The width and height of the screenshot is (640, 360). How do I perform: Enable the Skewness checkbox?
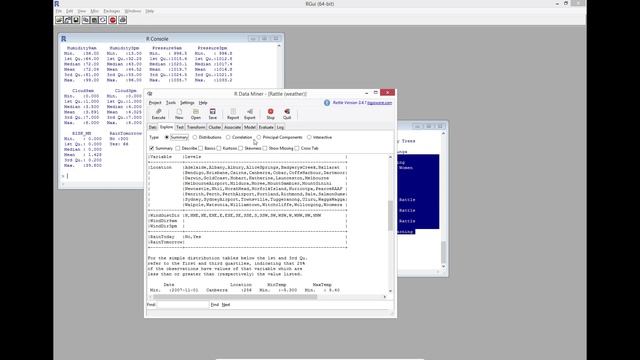coord(240,148)
